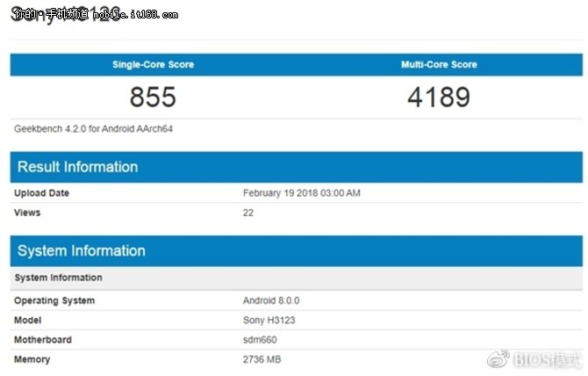Select the date February 19 2018 03:00 AM
The image size is (588, 376).
point(302,193)
